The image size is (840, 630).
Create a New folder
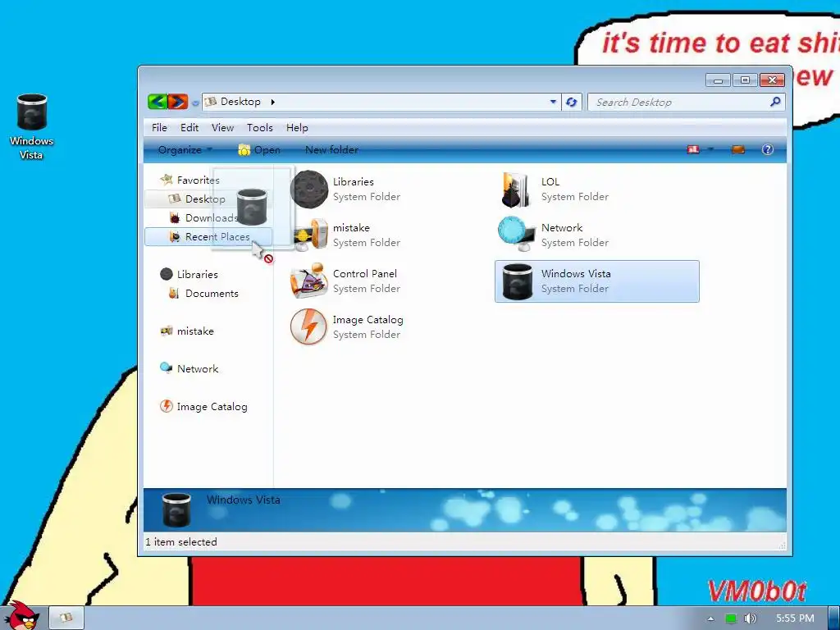click(x=331, y=150)
